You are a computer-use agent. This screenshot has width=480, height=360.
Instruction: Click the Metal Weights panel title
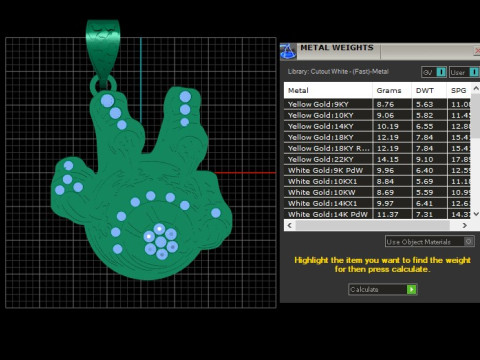[x=337, y=48]
